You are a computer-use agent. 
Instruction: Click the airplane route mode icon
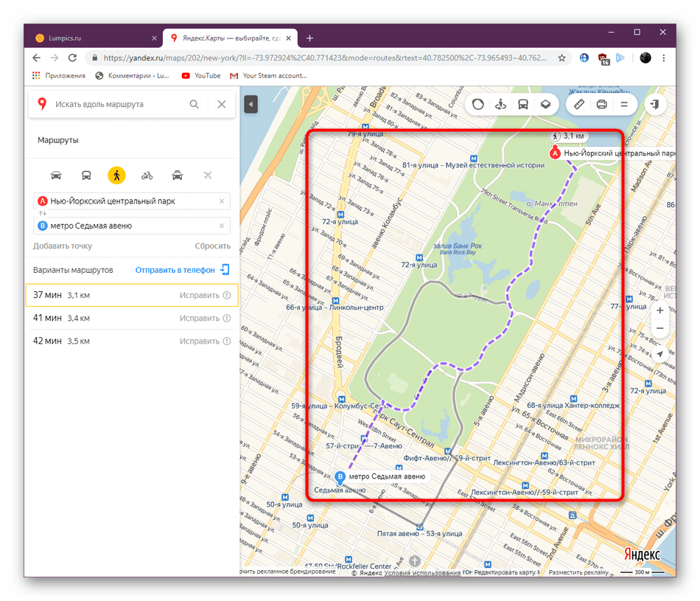pos(208,176)
